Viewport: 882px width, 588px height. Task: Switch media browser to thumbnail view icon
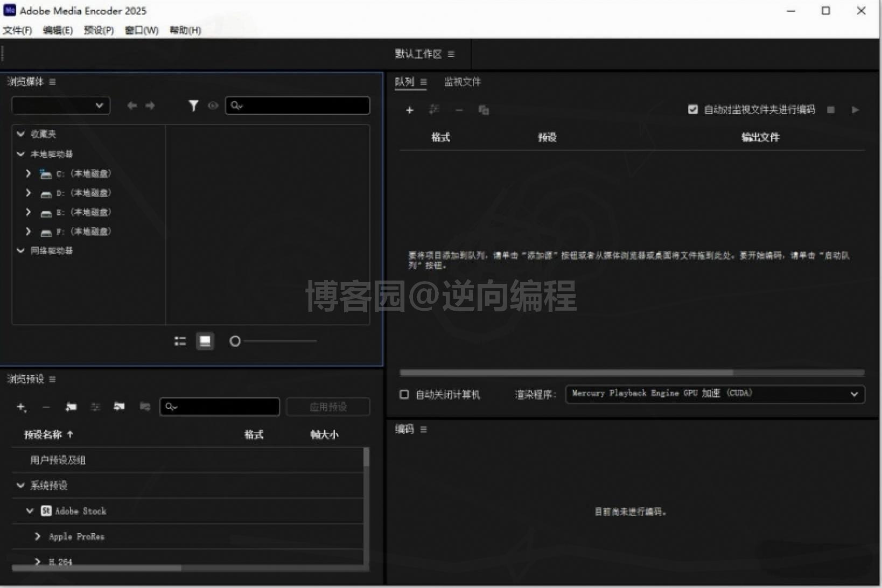tap(205, 340)
